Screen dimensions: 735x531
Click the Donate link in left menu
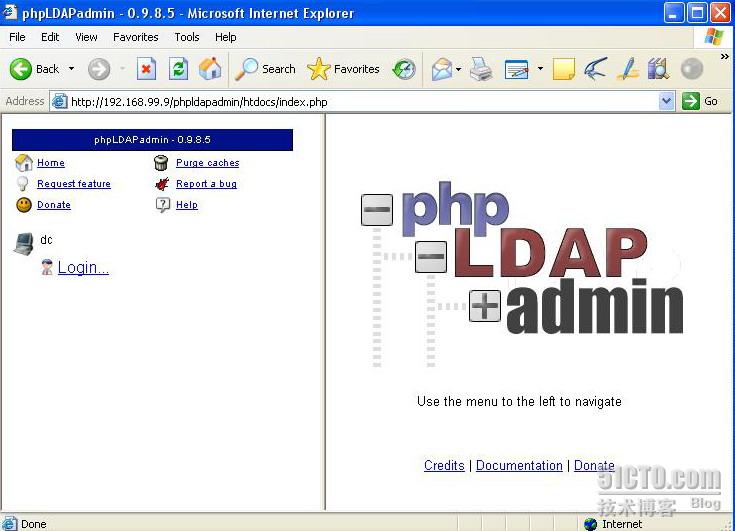(x=53, y=205)
